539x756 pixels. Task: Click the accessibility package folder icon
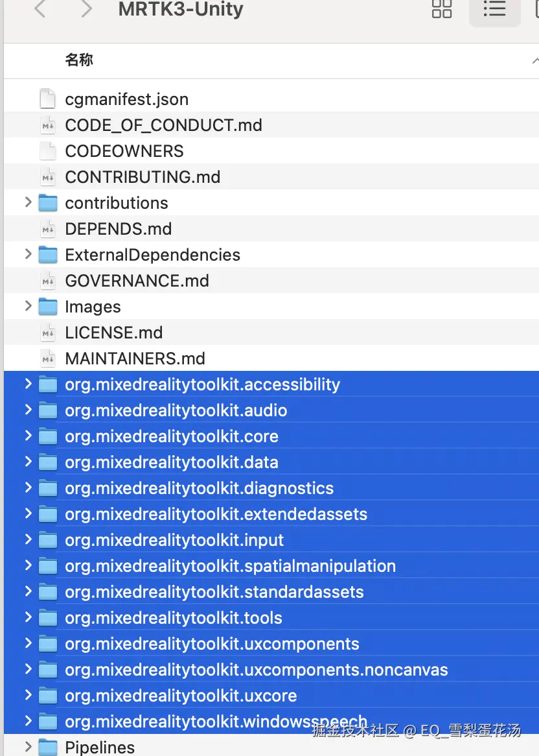48,384
